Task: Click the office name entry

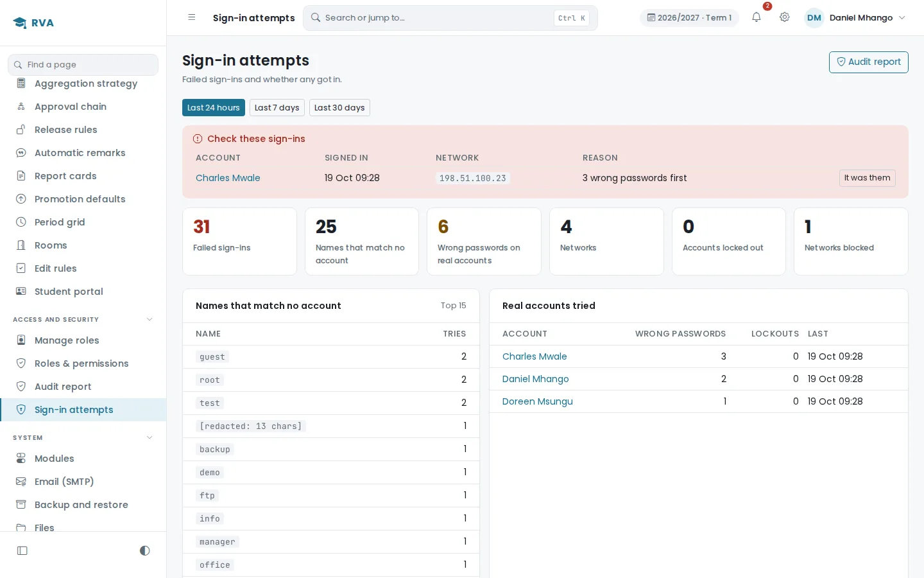Action: coord(215,565)
